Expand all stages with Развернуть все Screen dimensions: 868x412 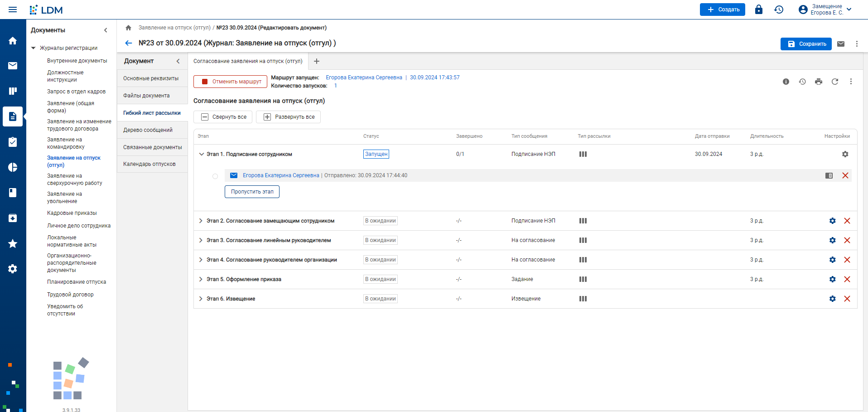pyautogui.click(x=289, y=117)
